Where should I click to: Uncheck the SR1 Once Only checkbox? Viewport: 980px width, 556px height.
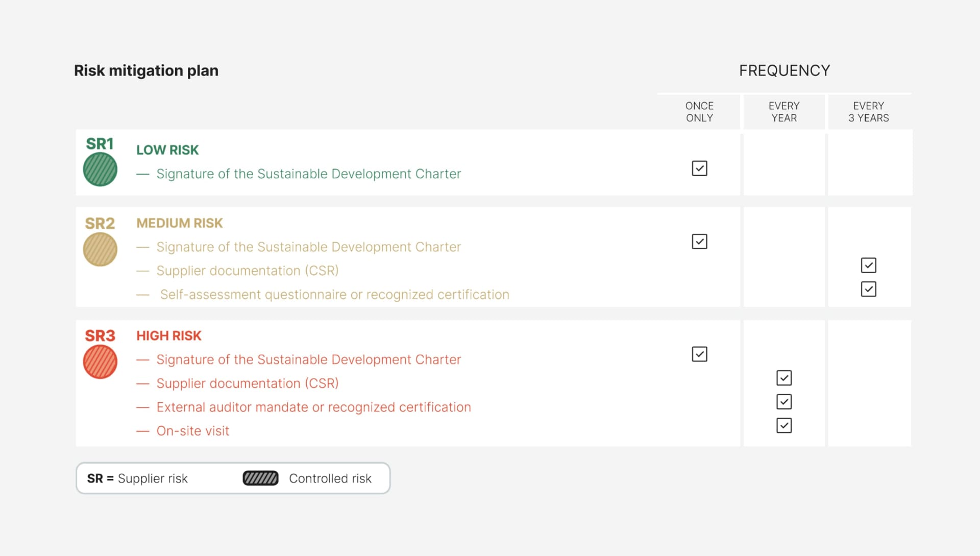coord(699,168)
